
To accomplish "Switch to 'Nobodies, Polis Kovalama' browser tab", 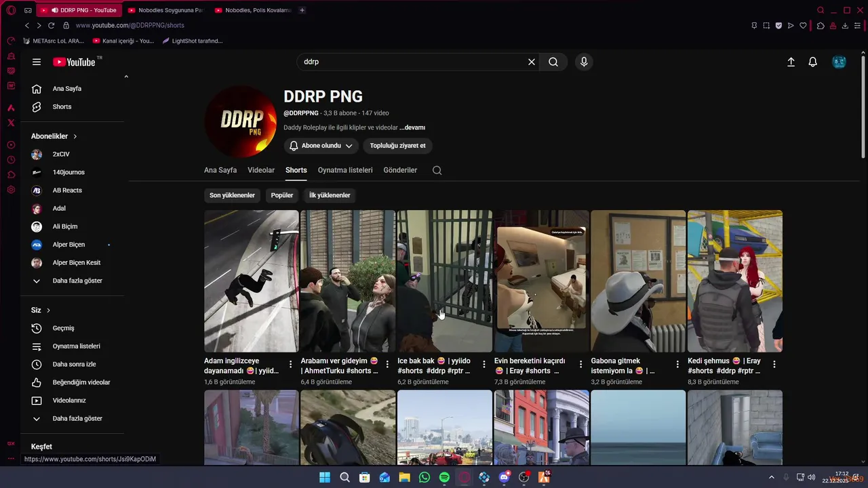I will [x=252, y=10].
